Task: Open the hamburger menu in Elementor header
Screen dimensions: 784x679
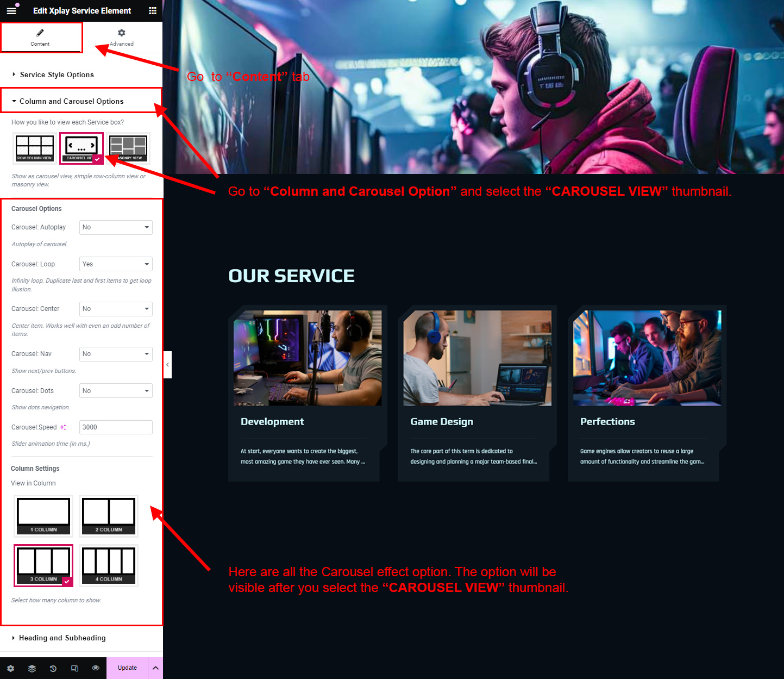Action: (11, 11)
